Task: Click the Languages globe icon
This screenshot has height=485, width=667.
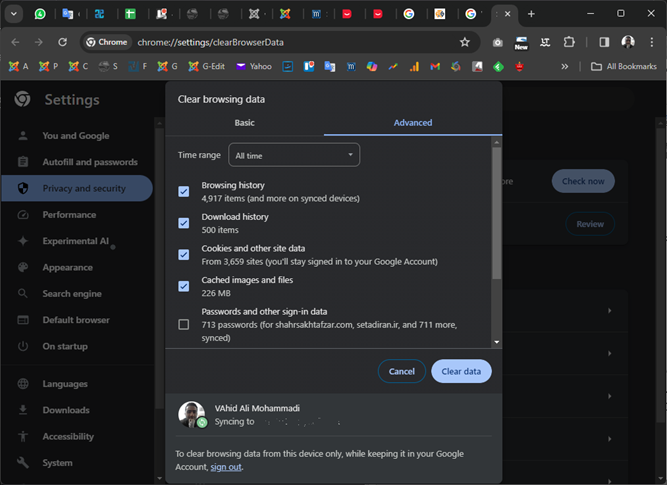Action: pos(23,384)
